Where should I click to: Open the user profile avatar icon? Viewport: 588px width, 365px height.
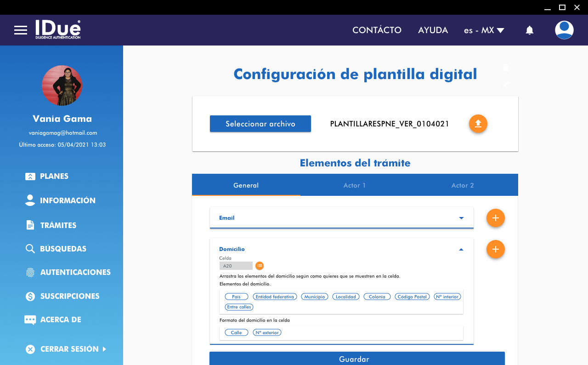pos(564,30)
